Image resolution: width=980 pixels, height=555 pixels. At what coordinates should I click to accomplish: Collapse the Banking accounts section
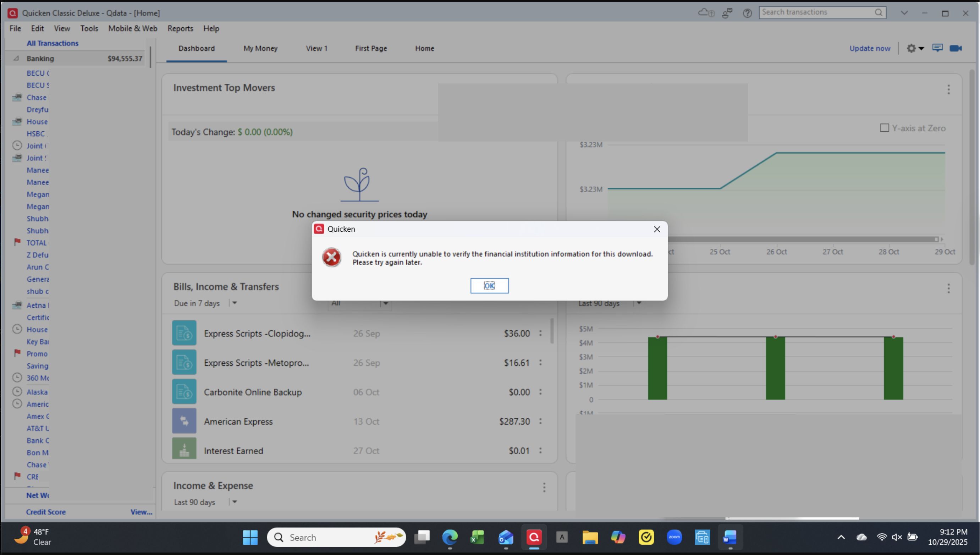[x=16, y=58]
